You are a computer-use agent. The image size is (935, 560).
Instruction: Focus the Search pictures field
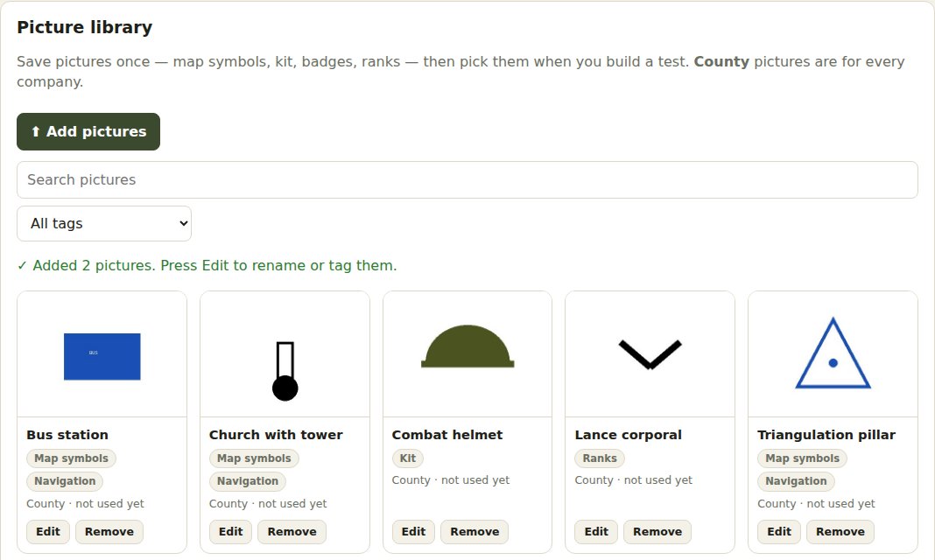pyautogui.click(x=467, y=180)
